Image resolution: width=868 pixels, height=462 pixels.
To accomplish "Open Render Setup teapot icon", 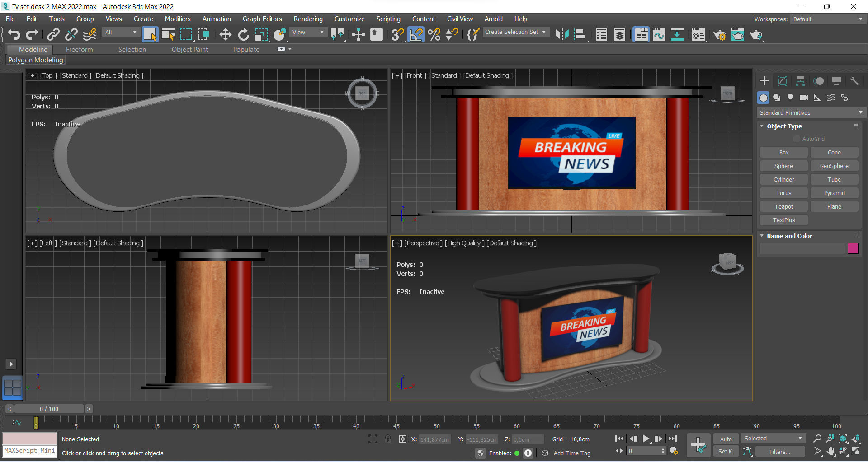I will pyautogui.click(x=720, y=34).
